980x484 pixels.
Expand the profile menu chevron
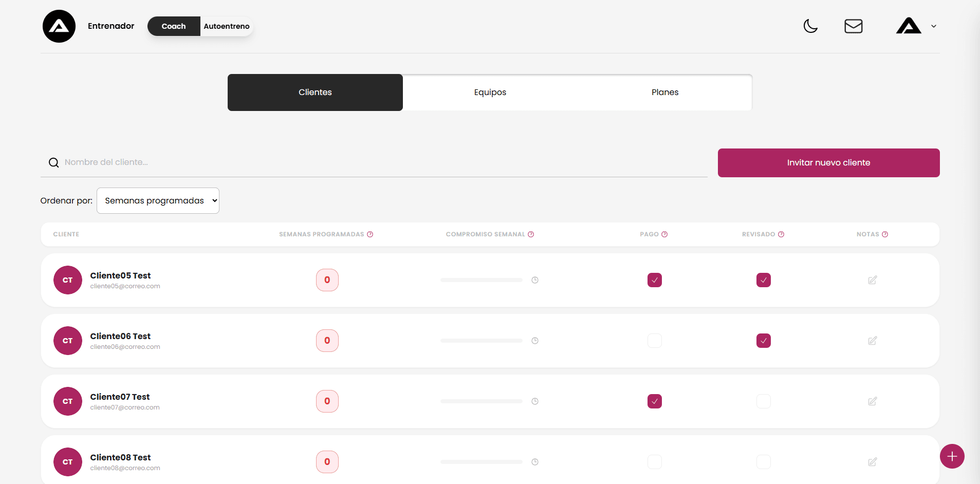[x=933, y=26]
